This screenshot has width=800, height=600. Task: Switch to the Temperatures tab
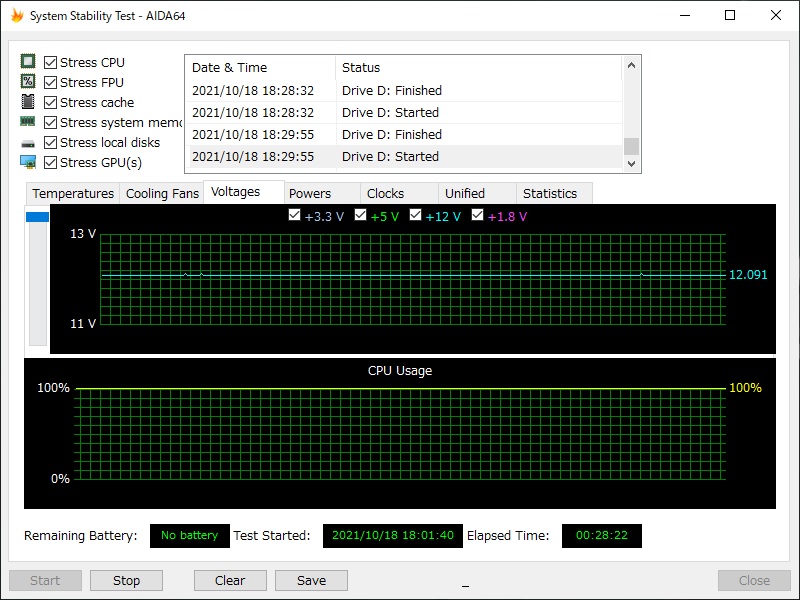73,193
